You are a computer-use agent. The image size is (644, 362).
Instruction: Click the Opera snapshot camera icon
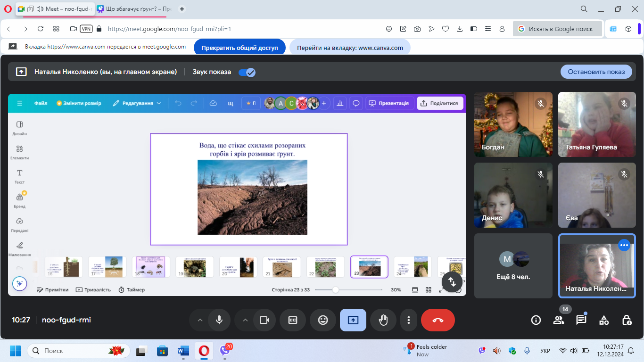[x=417, y=29]
